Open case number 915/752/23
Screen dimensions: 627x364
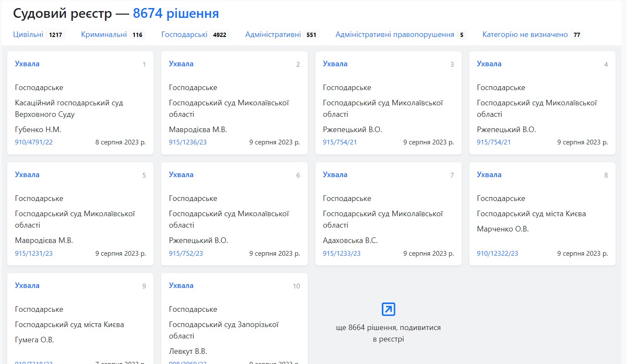[186, 254]
